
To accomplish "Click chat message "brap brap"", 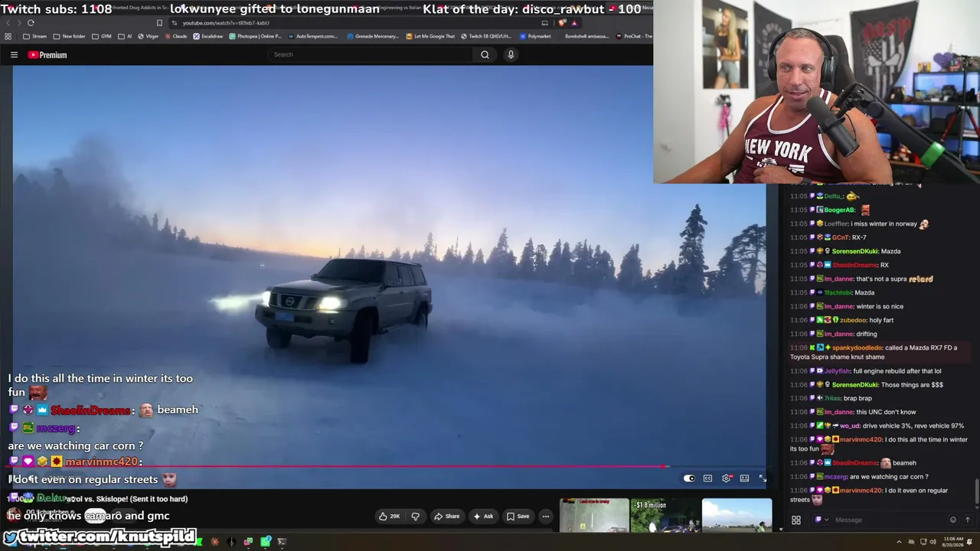I will (x=859, y=398).
